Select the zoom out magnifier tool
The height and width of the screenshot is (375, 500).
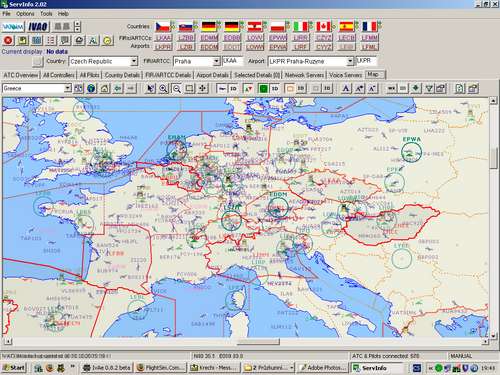pos(177,88)
